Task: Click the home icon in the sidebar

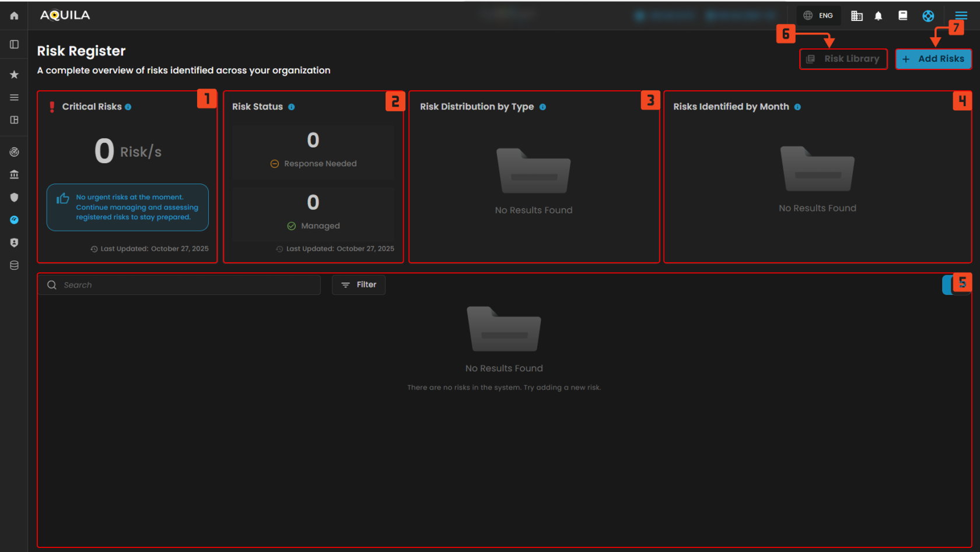Action: [14, 16]
